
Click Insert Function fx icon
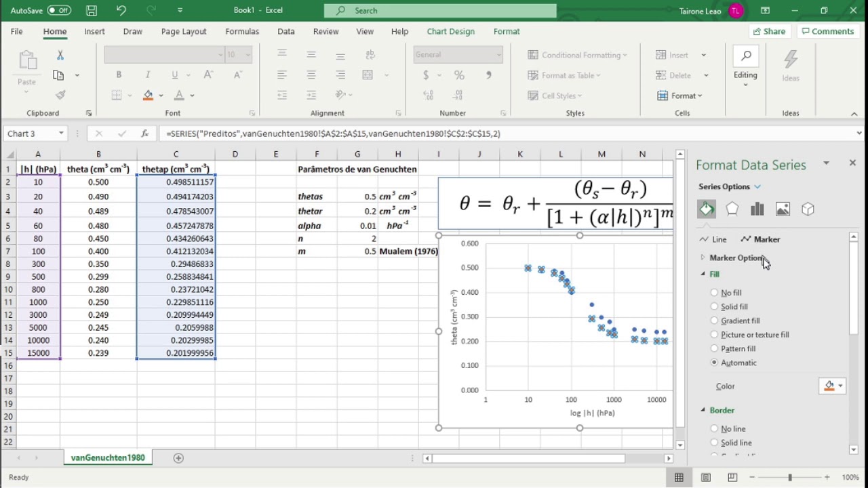[144, 134]
